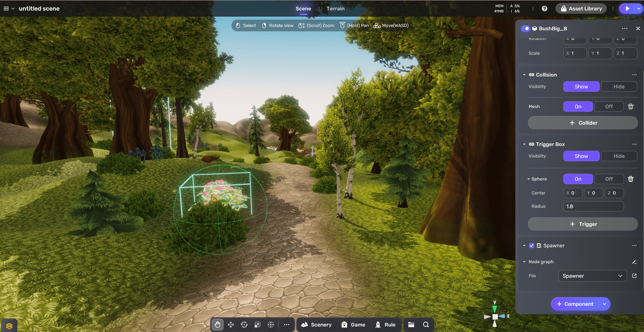Collapse the Node graph subsection
Screen dimensions: 644x332
click(x=524, y=262)
